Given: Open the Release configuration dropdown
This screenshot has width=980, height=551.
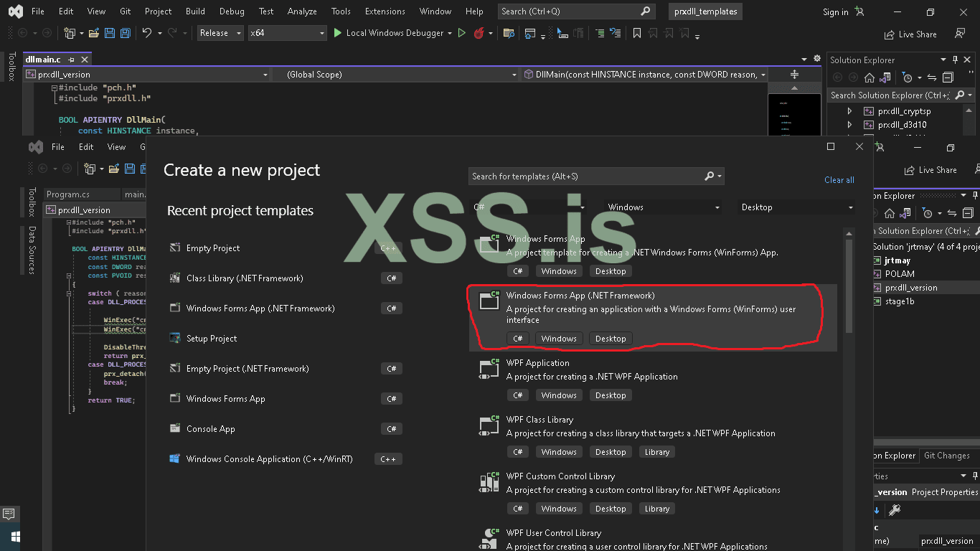Looking at the screenshot, I should click(220, 33).
